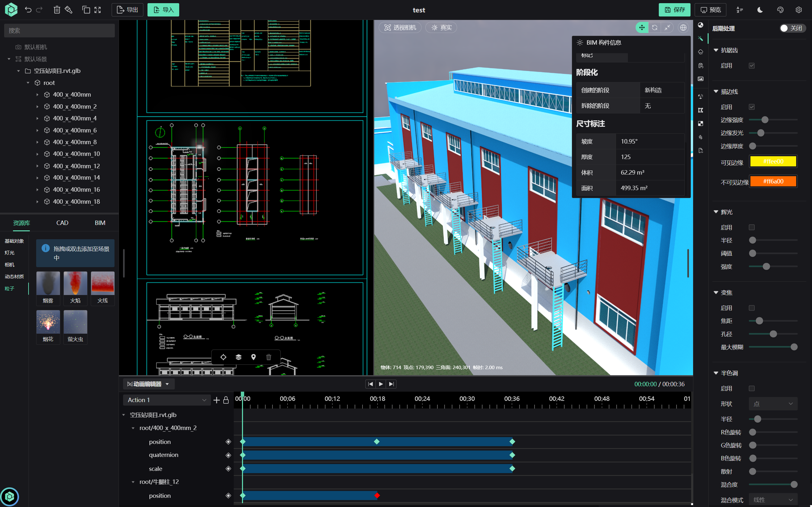Uncheck the 抗锯齿 启用 checkbox
Screen dimensions: 812x507
[x=752, y=66]
